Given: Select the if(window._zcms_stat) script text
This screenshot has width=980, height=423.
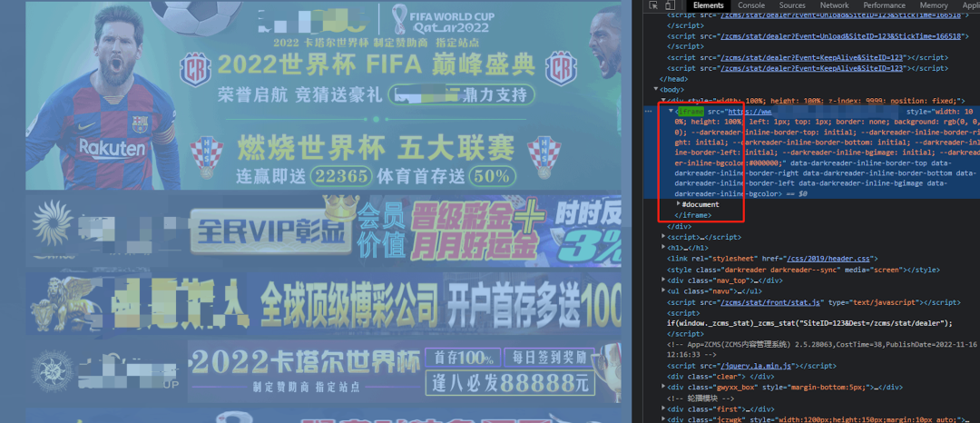Looking at the screenshot, I should point(809,323).
